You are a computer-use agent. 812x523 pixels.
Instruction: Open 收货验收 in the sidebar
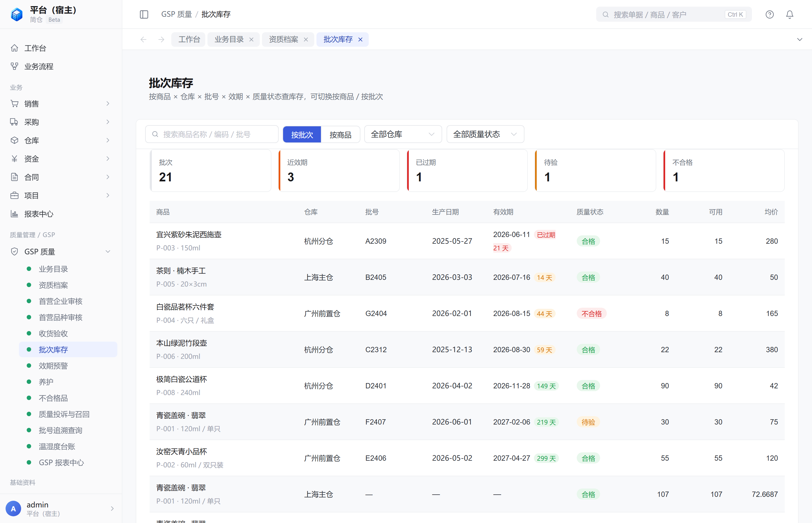pos(68,333)
